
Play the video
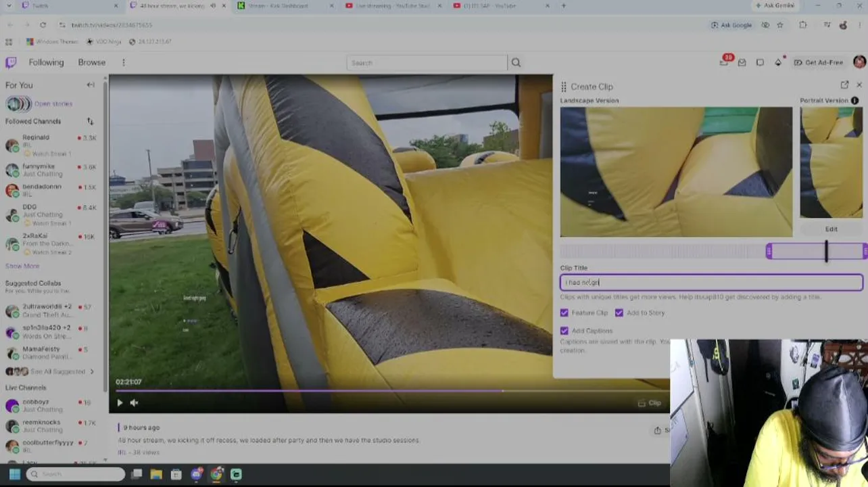[x=120, y=403]
